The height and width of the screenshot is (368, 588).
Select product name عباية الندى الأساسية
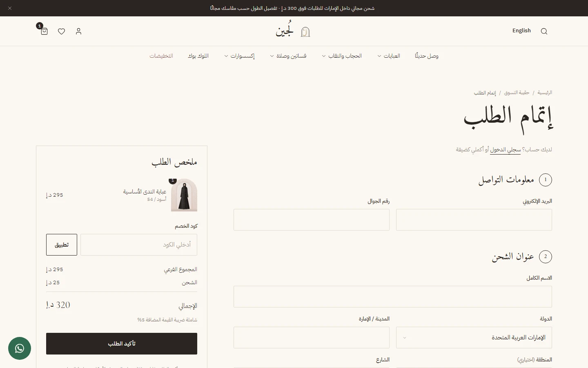coord(145,192)
